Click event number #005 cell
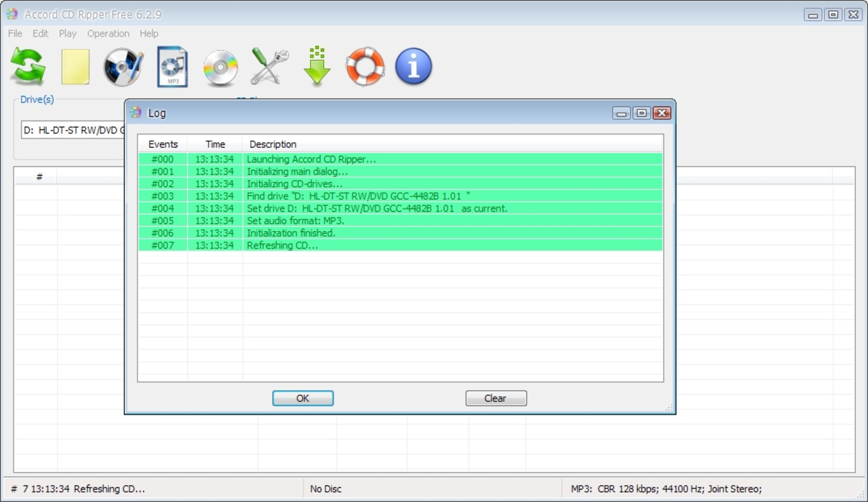The height and width of the screenshot is (502, 868). (x=163, y=220)
